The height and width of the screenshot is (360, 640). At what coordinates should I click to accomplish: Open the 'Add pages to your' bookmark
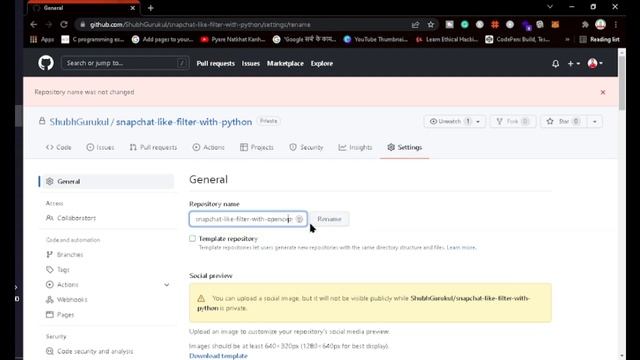tap(162, 39)
